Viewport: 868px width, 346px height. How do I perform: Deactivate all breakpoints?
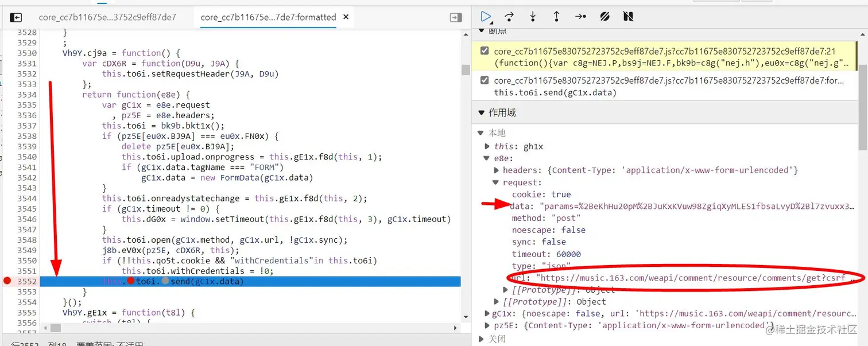604,17
